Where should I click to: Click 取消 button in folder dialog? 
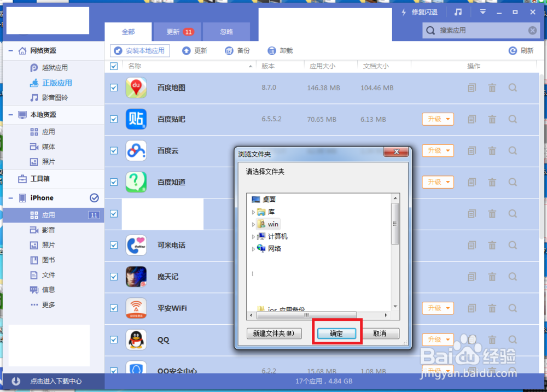tap(380, 334)
